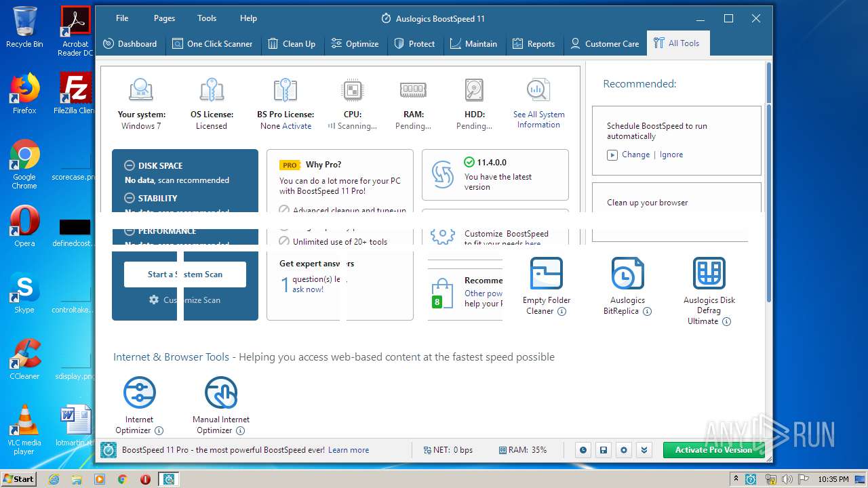
Task: Expand the double-chevron in status bar
Action: (644, 450)
